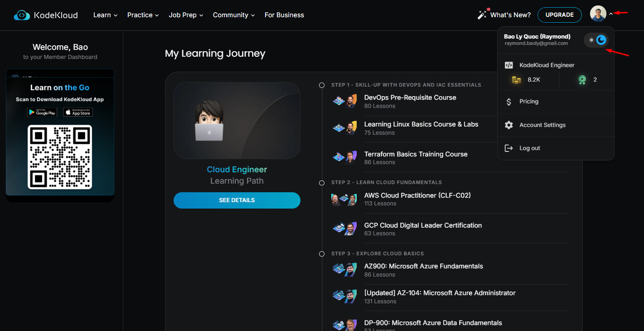Expand the Learn dropdown menu
Screen dimensions: 644x331
click(105, 15)
